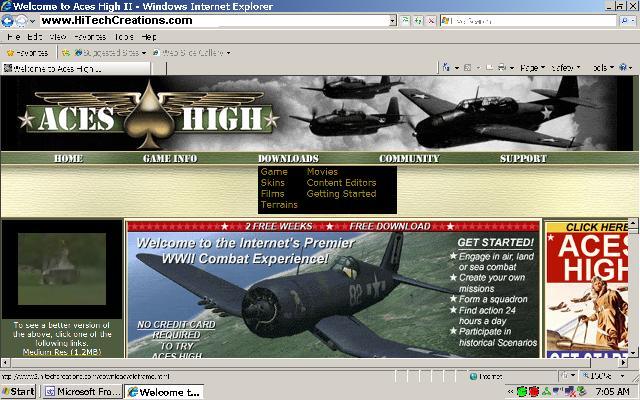640x400 pixels.
Task: Click the Start button on taskbar
Action: pyautogui.click(x=18, y=392)
